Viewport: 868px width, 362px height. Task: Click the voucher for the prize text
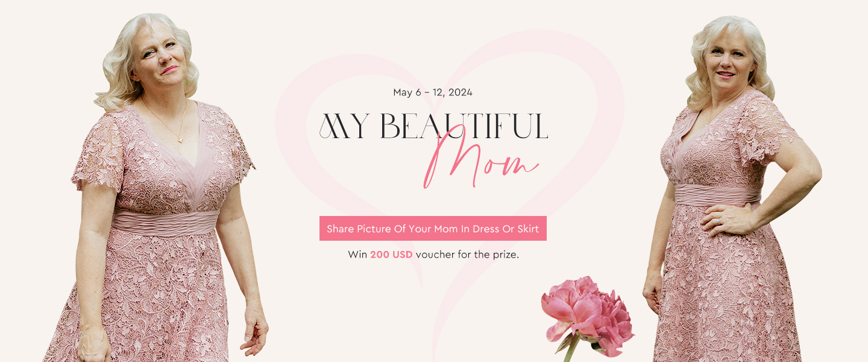click(x=467, y=255)
